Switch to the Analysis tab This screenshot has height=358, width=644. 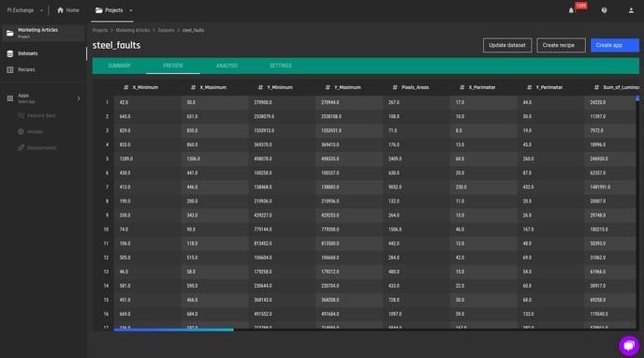(227, 66)
